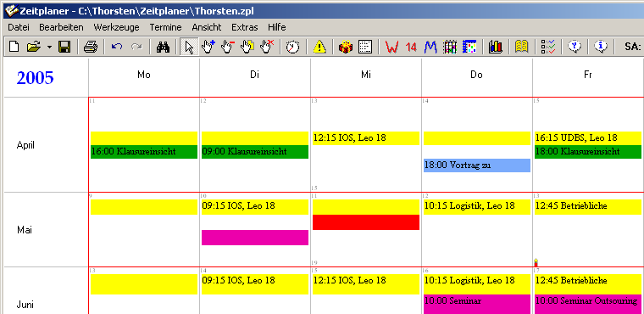644x314 pixels.
Task: Expand the Open recent files dropdown arrow
Action: 49,47
